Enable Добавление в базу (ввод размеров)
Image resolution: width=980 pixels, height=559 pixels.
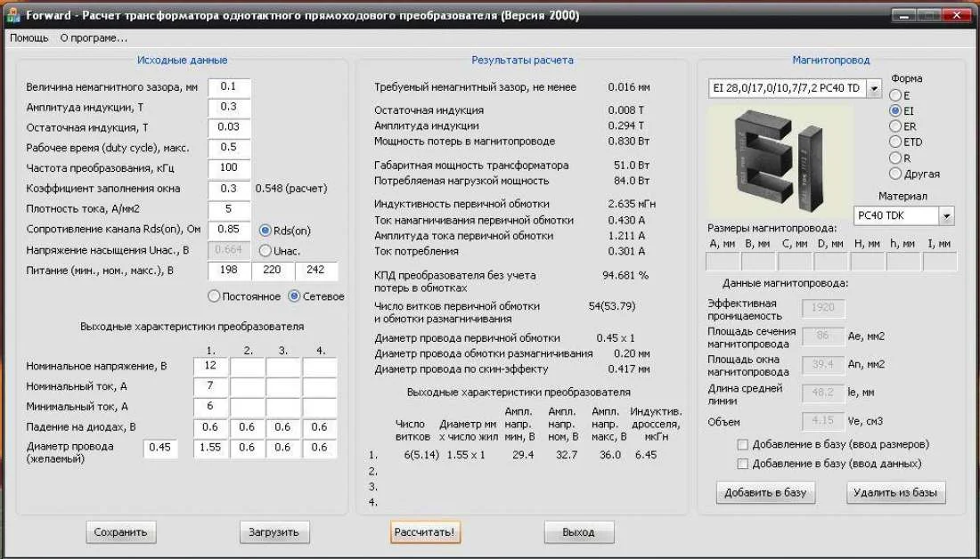tap(742, 445)
